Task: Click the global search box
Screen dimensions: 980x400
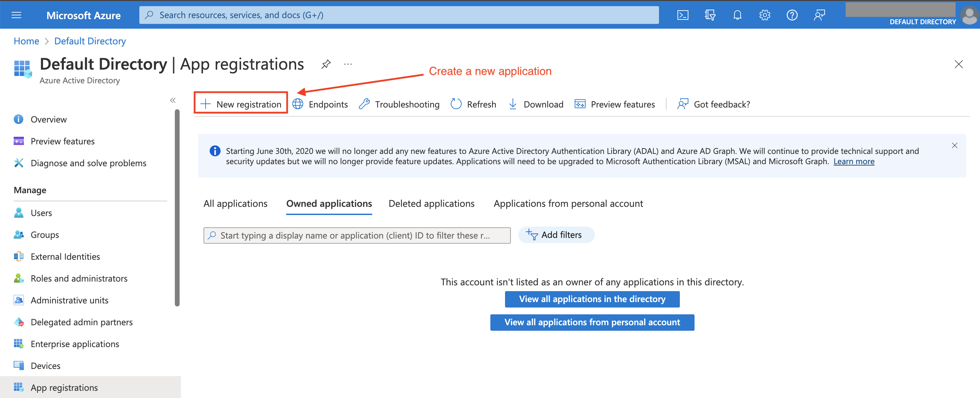Action: 399,15
